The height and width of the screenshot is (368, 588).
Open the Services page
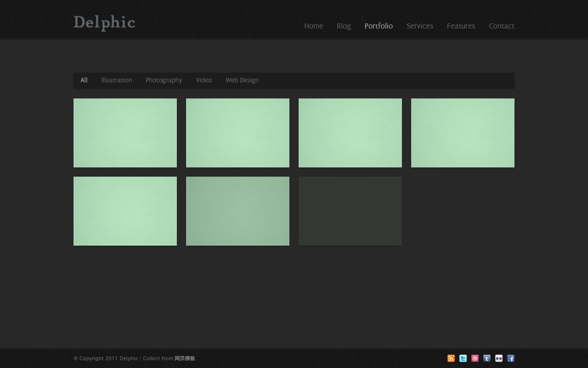(x=420, y=26)
